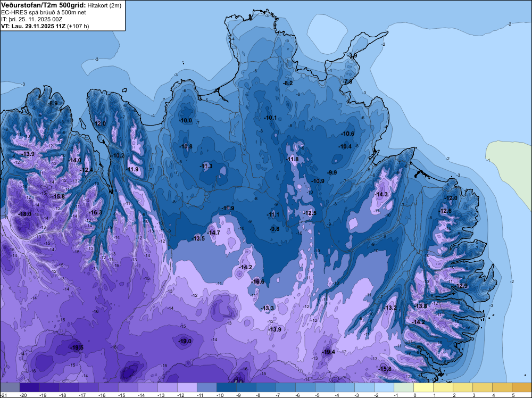Click the -14.7 temperature label

(214, 233)
